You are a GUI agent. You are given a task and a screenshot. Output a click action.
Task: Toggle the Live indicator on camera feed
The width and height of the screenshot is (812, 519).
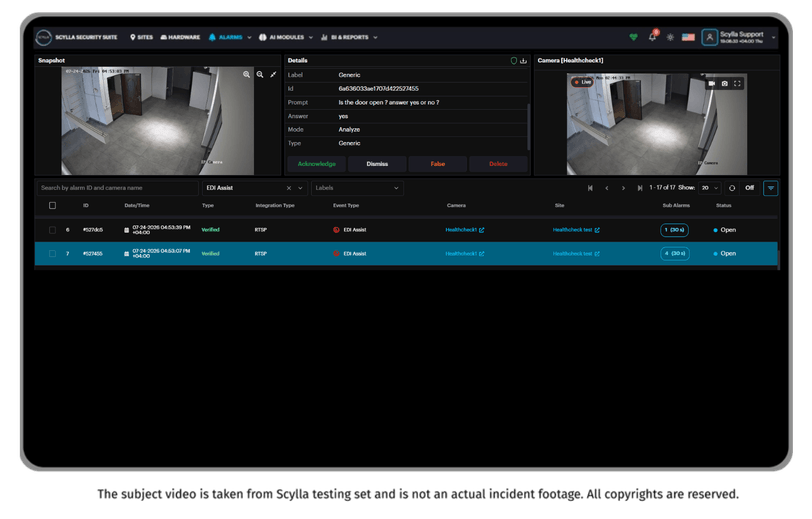[582, 82]
